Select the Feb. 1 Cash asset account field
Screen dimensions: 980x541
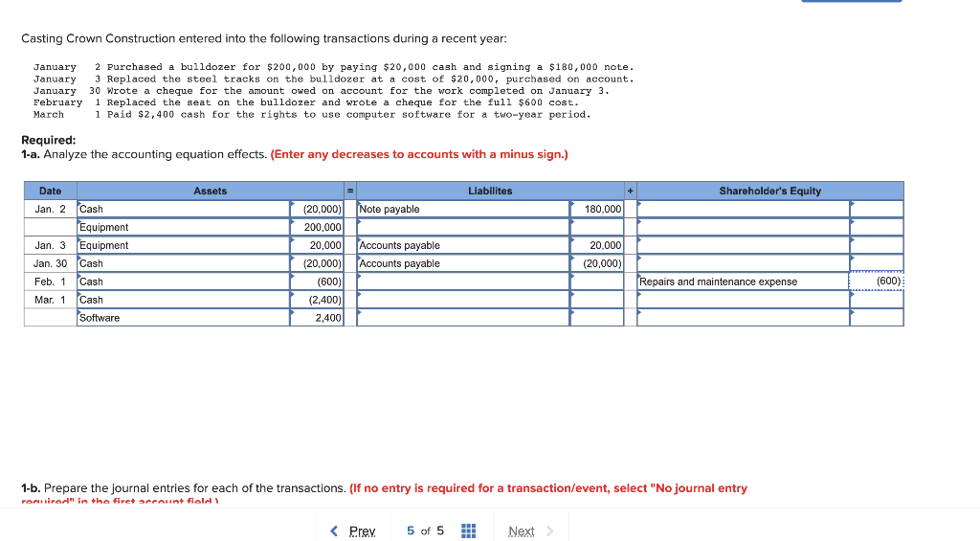(183, 282)
